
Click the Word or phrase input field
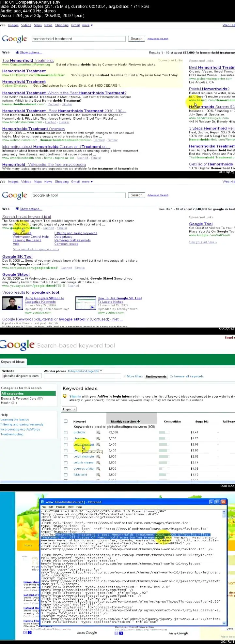82,376
